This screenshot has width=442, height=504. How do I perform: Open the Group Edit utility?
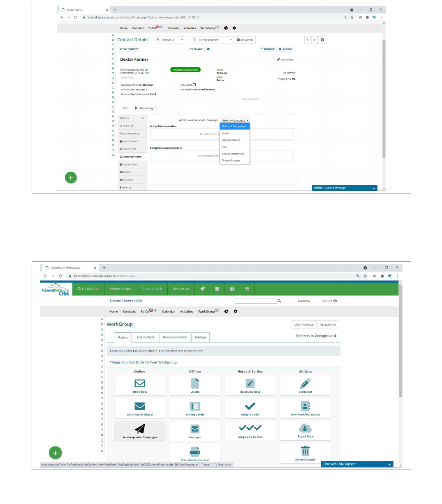(x=305, y=384)
